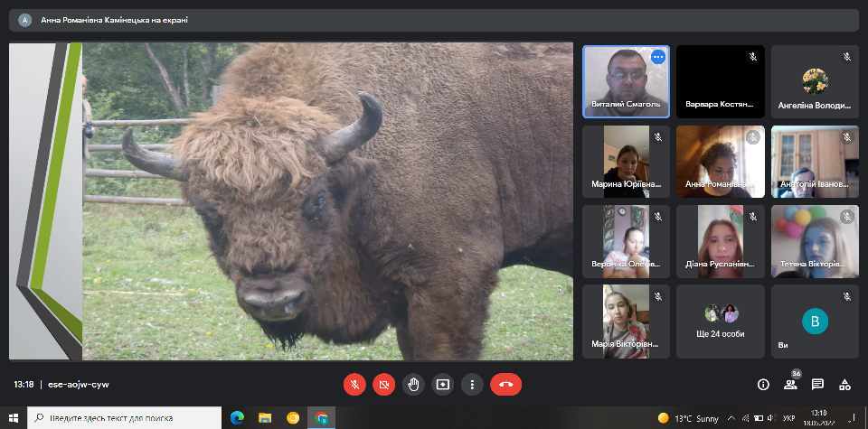Open the activities shapes icon
The image size is (868, 429).
click(844, 384)
